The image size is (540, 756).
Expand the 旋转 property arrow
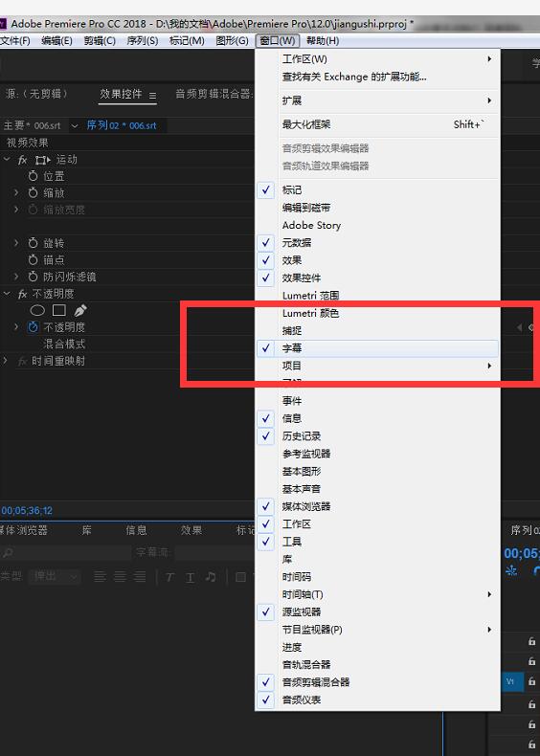click(x=16, y=243)
